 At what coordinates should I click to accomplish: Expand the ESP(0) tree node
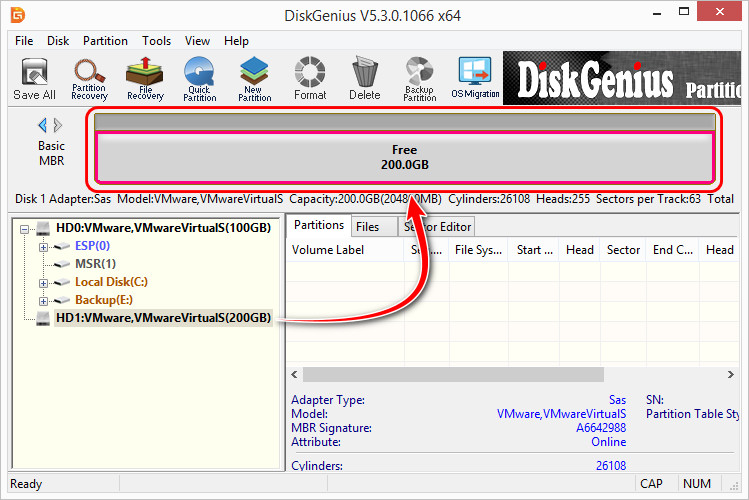(43, 247)
